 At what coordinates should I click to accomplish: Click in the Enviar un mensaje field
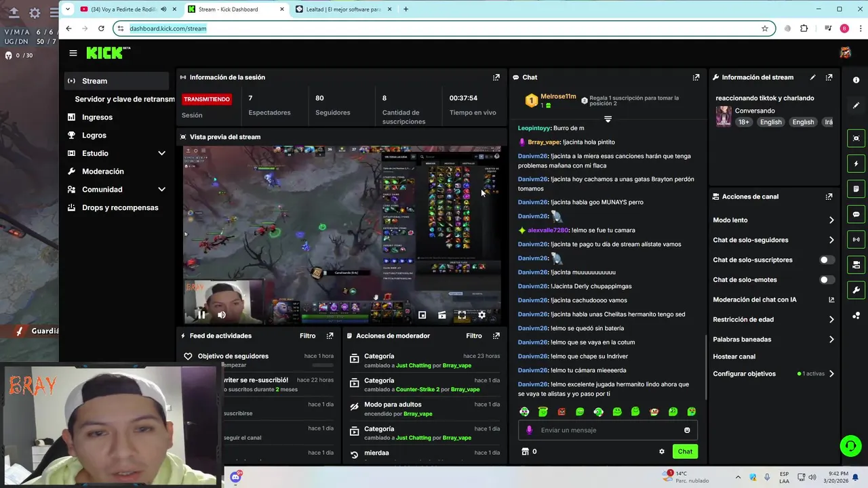pos(608,430)
